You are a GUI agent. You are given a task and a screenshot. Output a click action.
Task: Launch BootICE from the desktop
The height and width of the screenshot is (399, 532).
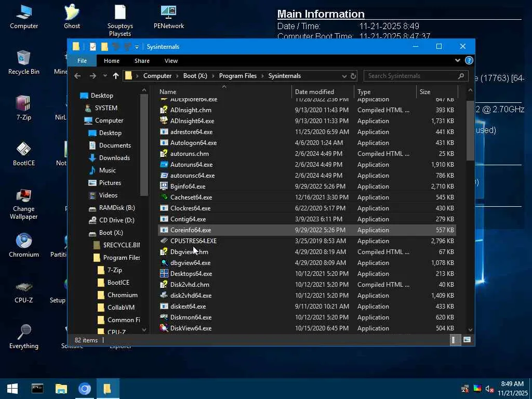[x=24, y=153]
